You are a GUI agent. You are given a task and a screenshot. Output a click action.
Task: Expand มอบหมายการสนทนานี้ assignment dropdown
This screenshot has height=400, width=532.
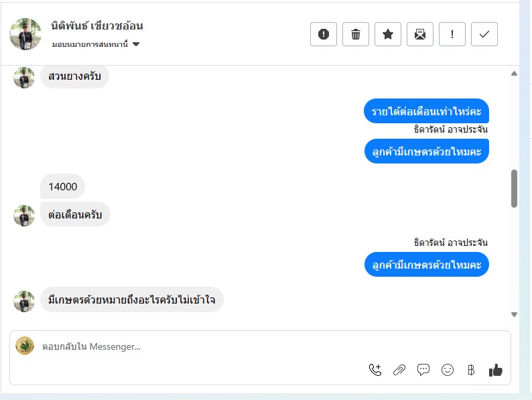click(96, 44)
